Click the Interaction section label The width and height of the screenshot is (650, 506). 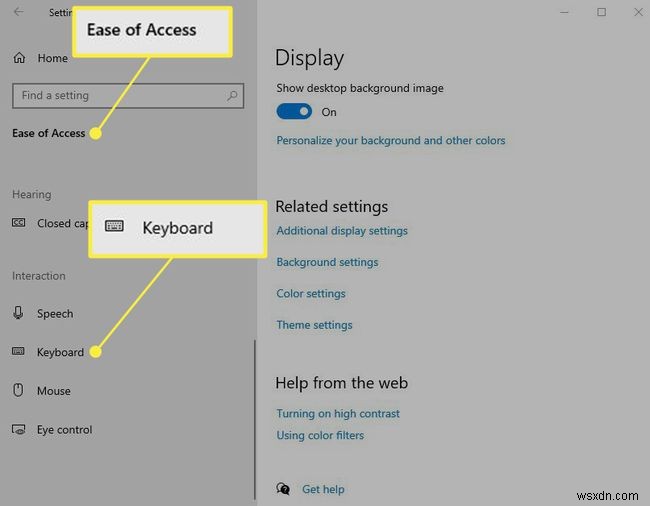[x=39, y=276]
